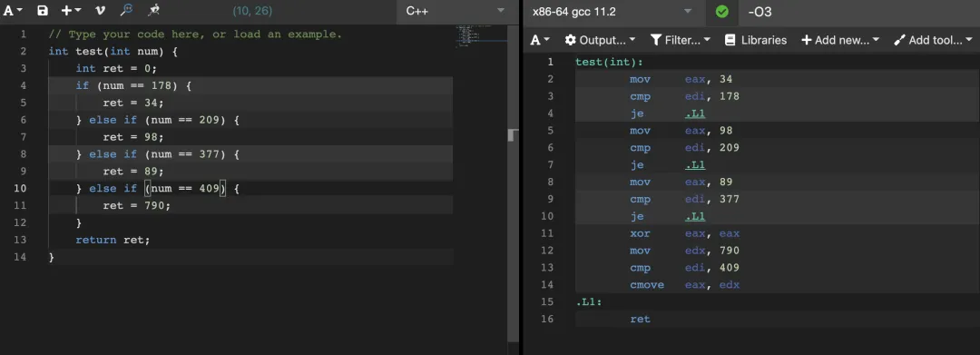Click the CppInsights magnifier icon

pyautogui.click(x=126, y=10)
